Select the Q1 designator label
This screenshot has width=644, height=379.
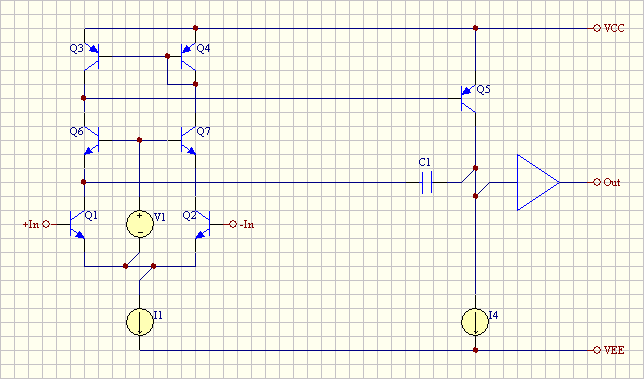pos(91,215)
